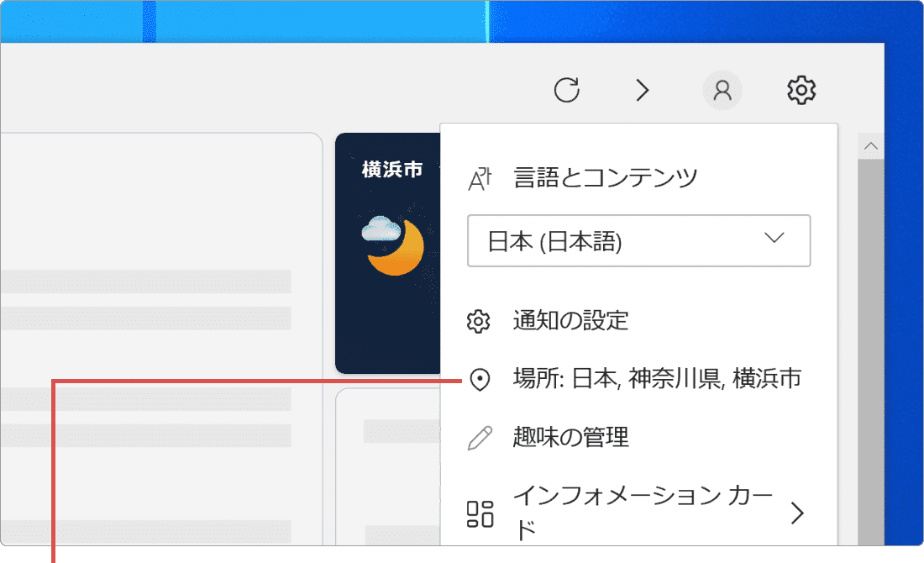Select the pencil icon for 趣味の管理

click(480, 436)
